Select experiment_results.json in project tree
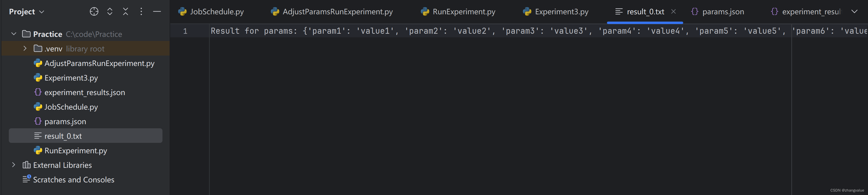868x195 pixels. (85, 92)
